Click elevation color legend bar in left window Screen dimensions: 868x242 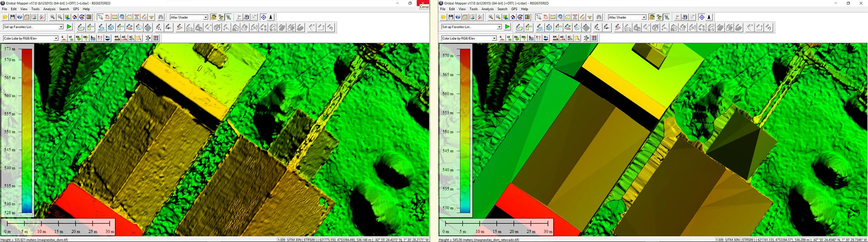point(27,131)
